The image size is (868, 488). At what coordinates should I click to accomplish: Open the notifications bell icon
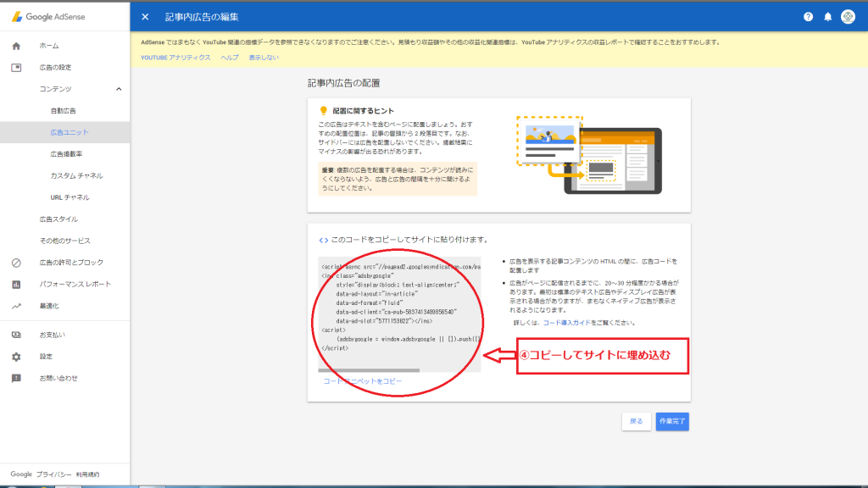(x=827, y=17)
